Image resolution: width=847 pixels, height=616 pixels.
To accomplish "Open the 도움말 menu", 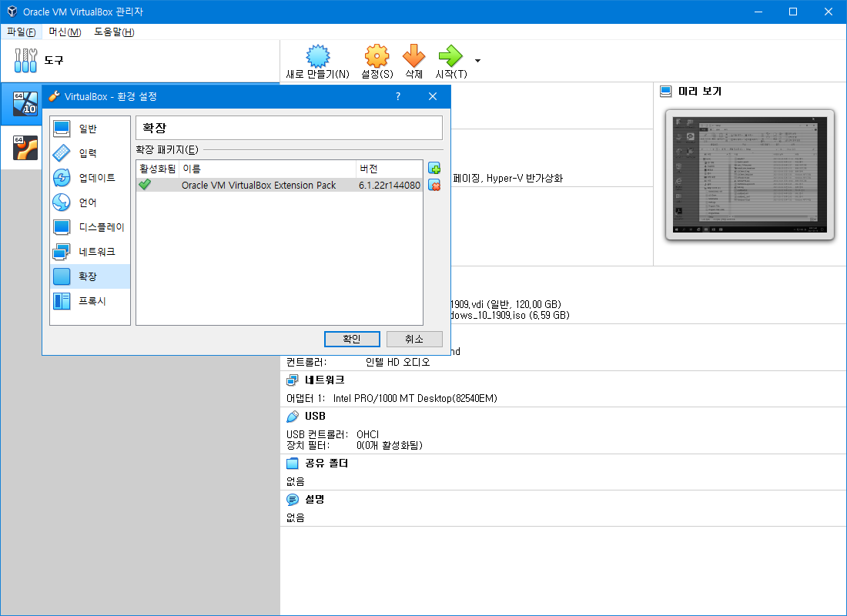I will point(114,32).
